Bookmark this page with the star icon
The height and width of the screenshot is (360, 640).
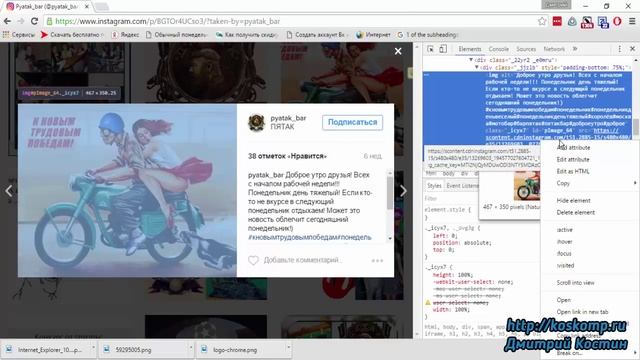(x=542, y=21)
